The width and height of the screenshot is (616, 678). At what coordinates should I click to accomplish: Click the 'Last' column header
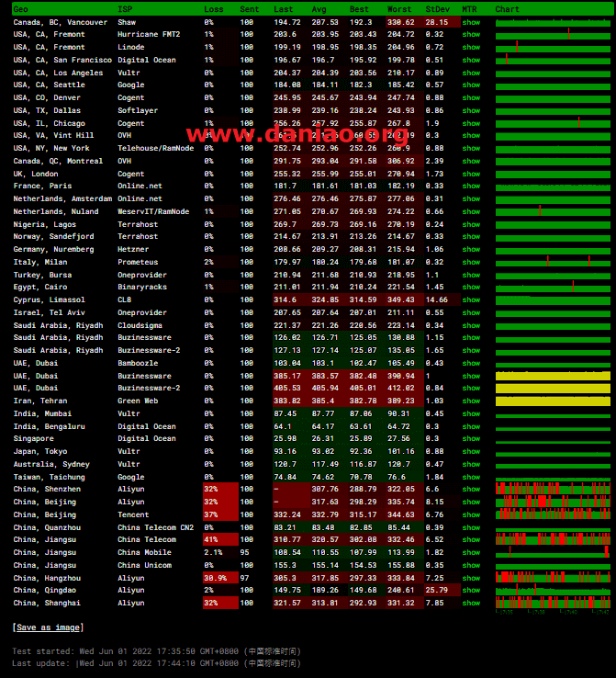pos(284,9)
